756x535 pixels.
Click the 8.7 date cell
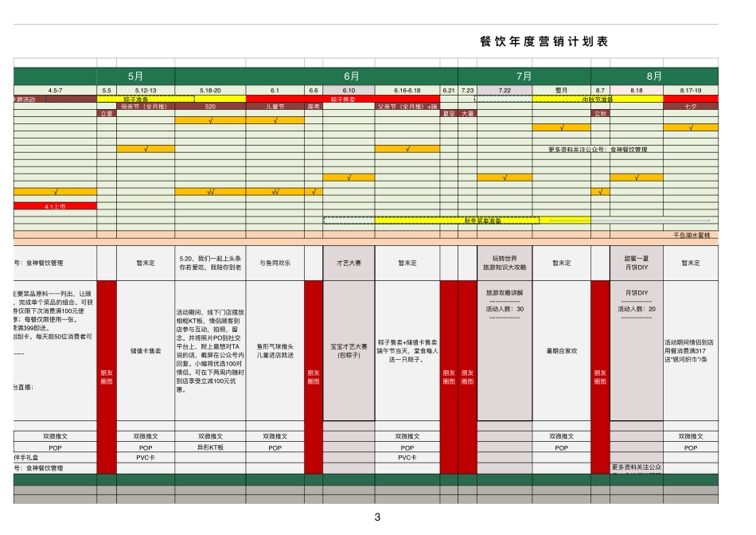coord(600,90)
